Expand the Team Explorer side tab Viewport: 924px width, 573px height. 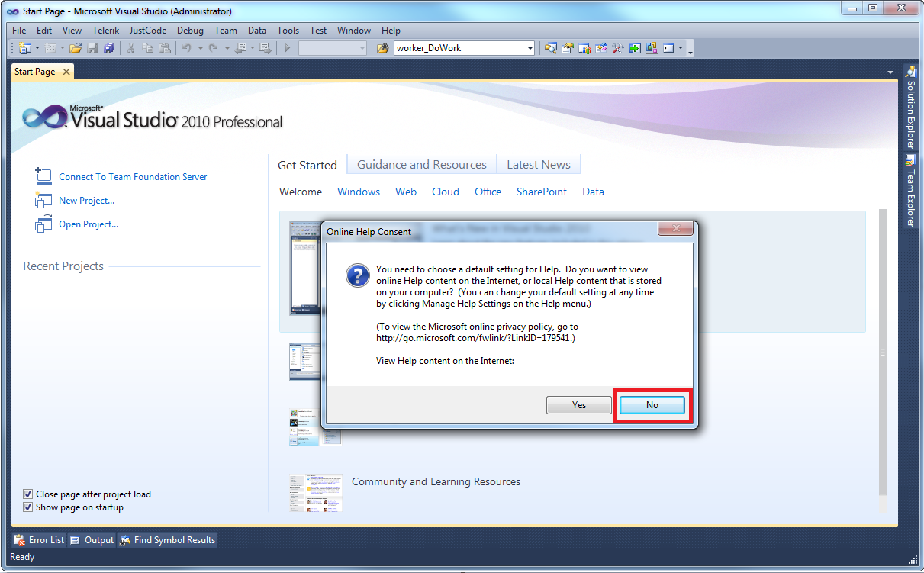910,191
